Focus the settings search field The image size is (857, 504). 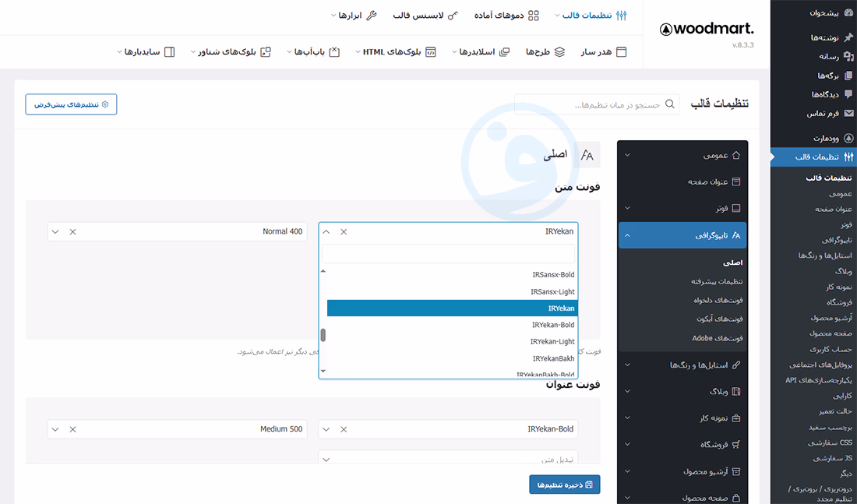coord(597,104)
